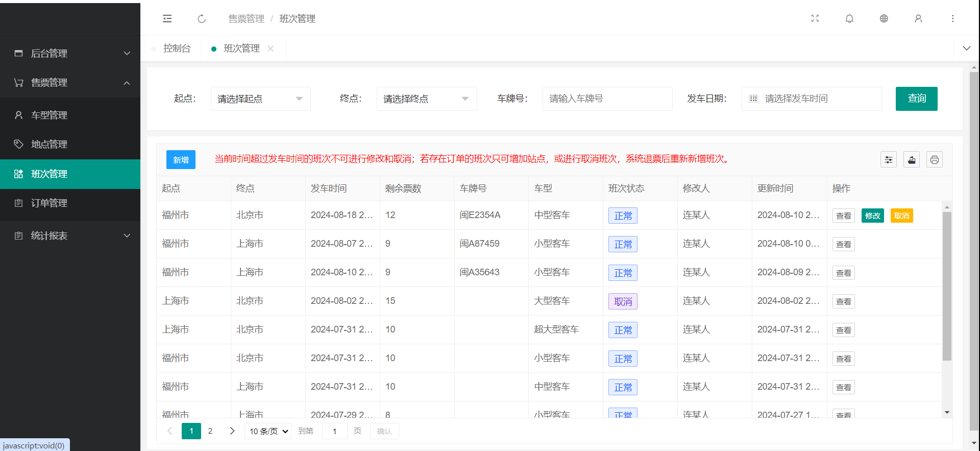Viewport: 980px width, 451px height.
Task: Click 查看 for the 大型客车 row
Action: coord(843,301)
